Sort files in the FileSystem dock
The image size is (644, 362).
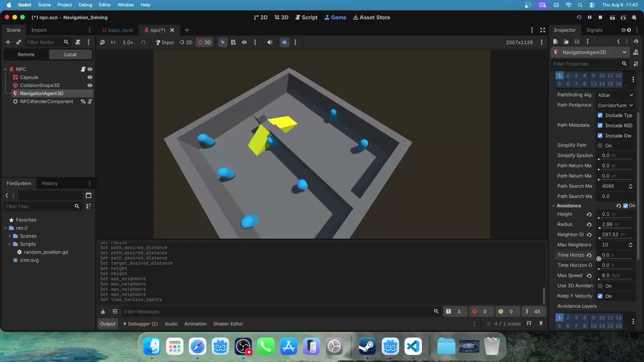pos(89,207)
